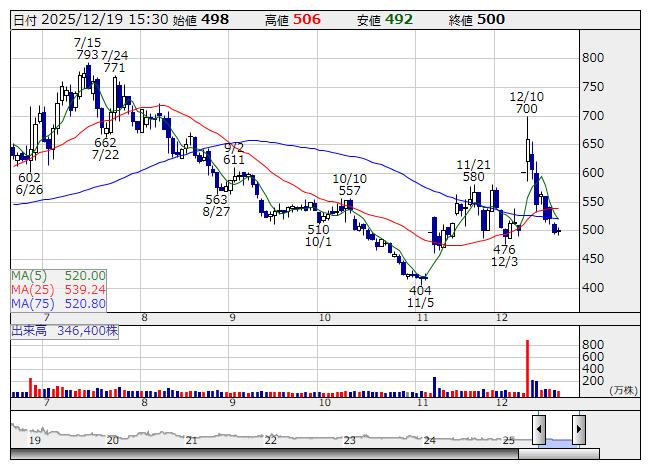The height and width of the screenshot is (470, 653).
Task: Click the year 25 marker in overview
Action: 508,440
